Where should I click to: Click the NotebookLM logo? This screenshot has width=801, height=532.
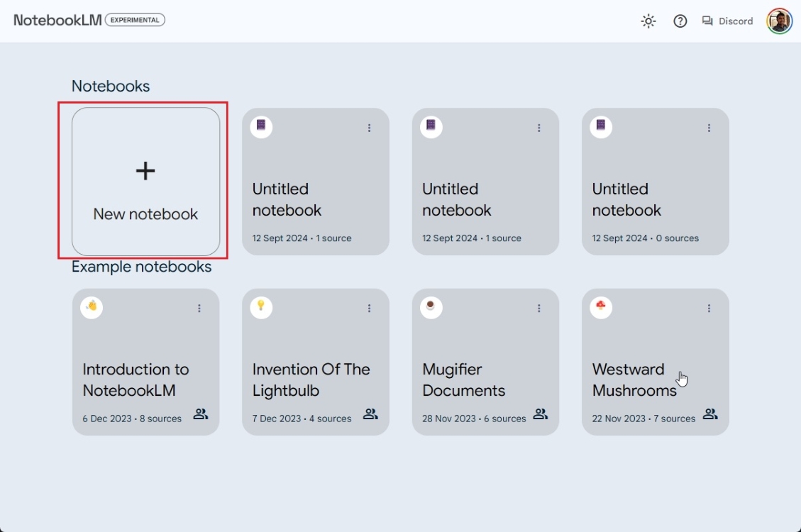(57, 21)
